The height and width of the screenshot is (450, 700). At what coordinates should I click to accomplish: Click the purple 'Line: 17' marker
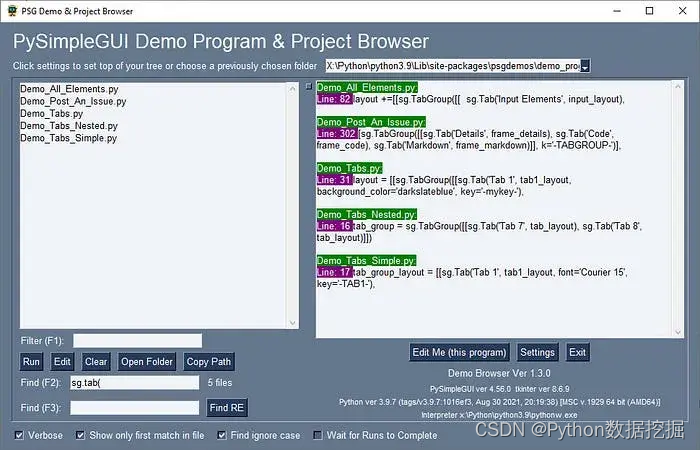(x=334, y=272)
